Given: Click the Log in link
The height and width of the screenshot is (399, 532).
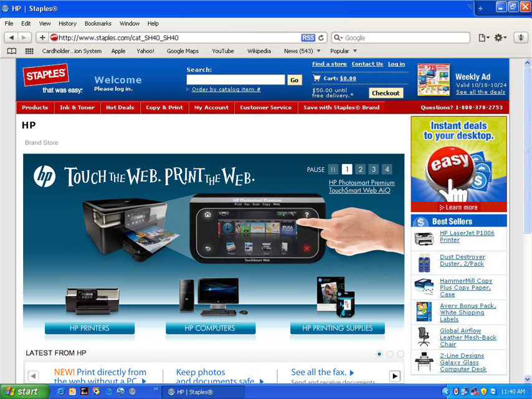Looking at the screenshot, I should pyautogui.click(x=397, y=64).
